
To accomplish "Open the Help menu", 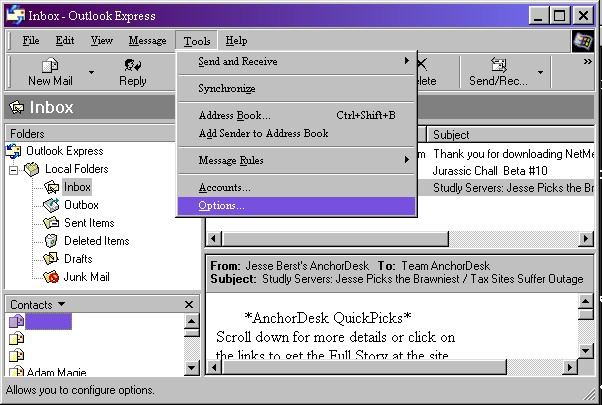I will pos(236,40).
